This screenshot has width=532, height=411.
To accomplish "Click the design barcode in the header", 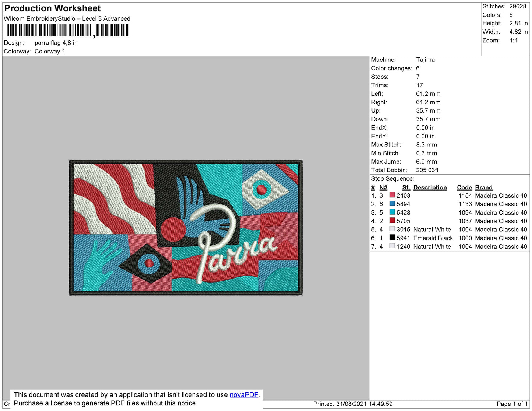I will pos(67,30).
